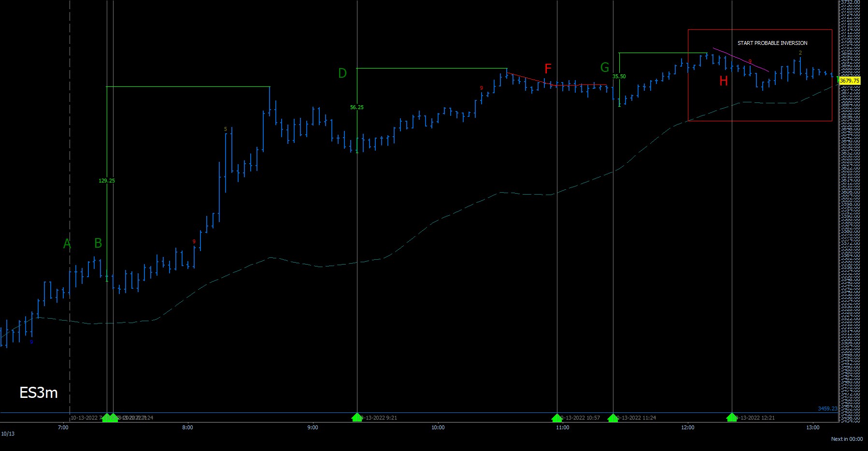Click the 129.25 range measurement value

coord(107,181)
